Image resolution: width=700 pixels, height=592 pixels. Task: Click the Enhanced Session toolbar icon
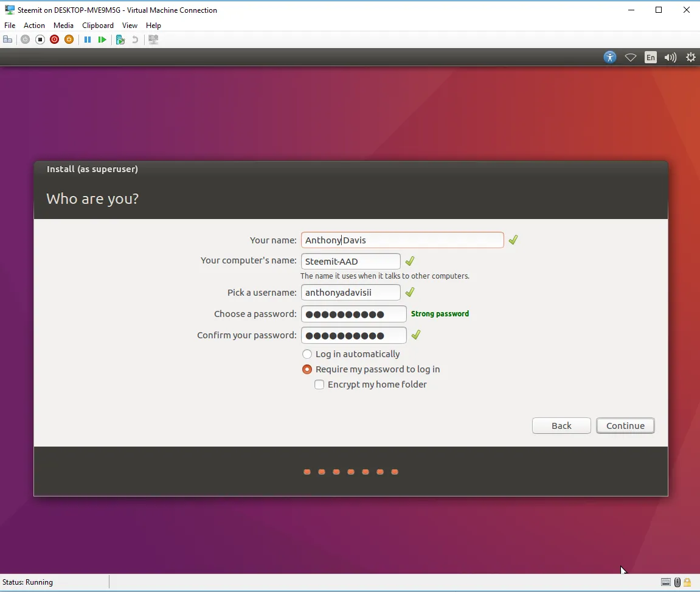[x=154, y=40]
